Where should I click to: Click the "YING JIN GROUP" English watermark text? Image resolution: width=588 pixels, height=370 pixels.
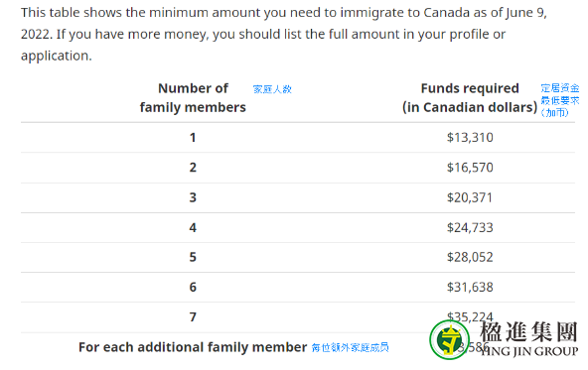point(529,351)
